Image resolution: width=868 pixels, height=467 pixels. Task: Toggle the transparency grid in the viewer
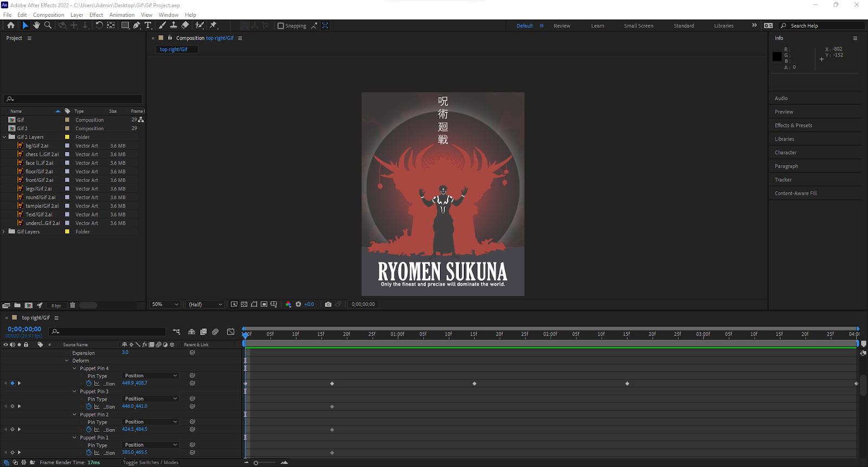click(244, 304)
